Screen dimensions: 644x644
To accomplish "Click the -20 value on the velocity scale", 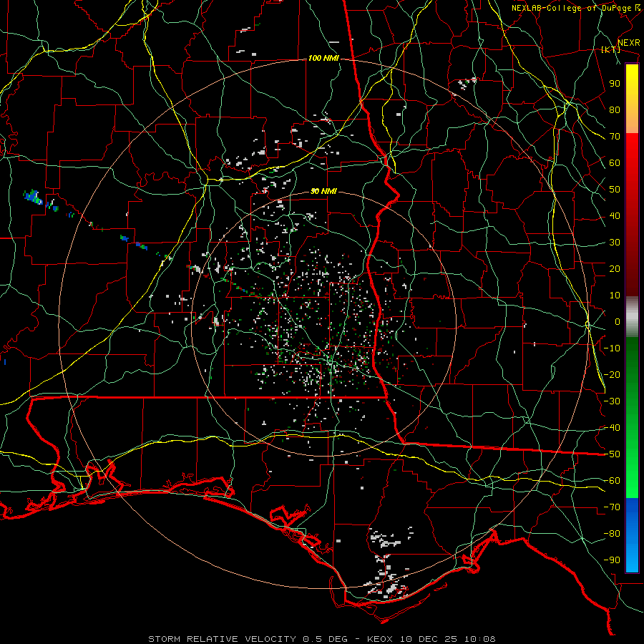I will (612, 375).
